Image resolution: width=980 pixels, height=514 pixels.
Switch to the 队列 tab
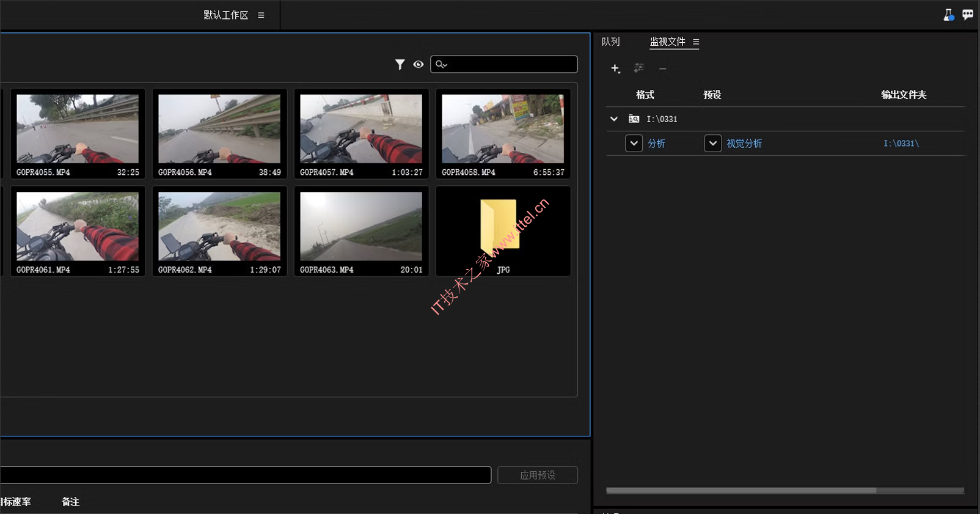[610, 42]
